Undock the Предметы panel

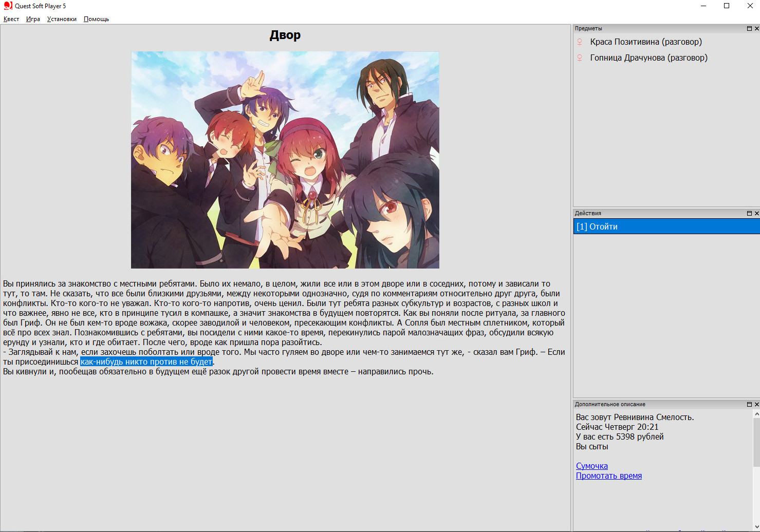(749, 29)
